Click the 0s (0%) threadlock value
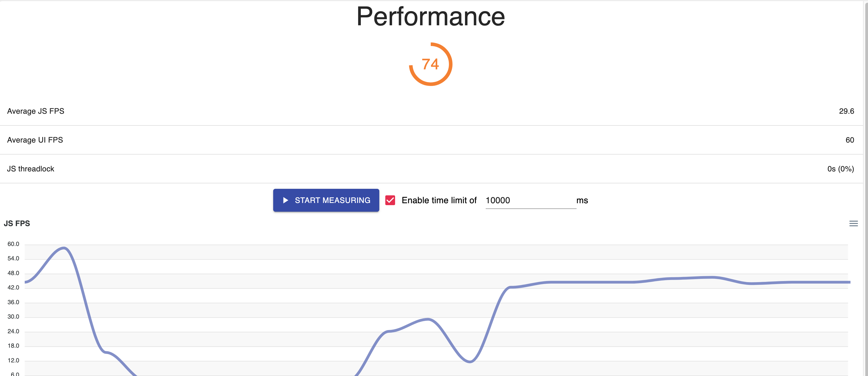868x376 pixels. point(840,169)
